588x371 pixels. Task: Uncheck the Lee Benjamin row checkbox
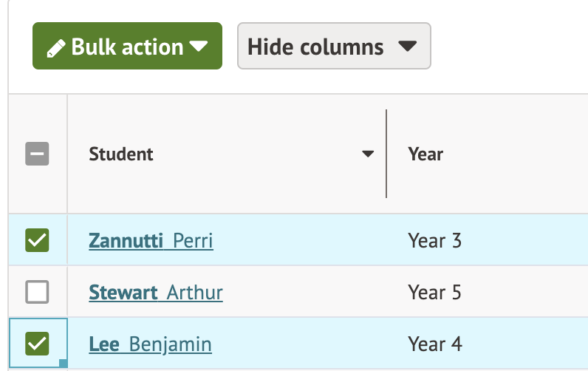coord(37,344)
